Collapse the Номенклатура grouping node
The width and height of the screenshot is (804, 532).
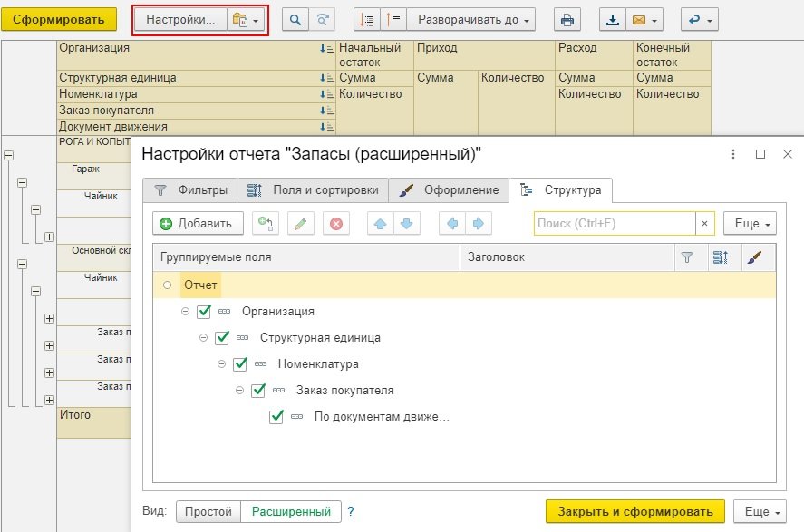pos(221,364)
